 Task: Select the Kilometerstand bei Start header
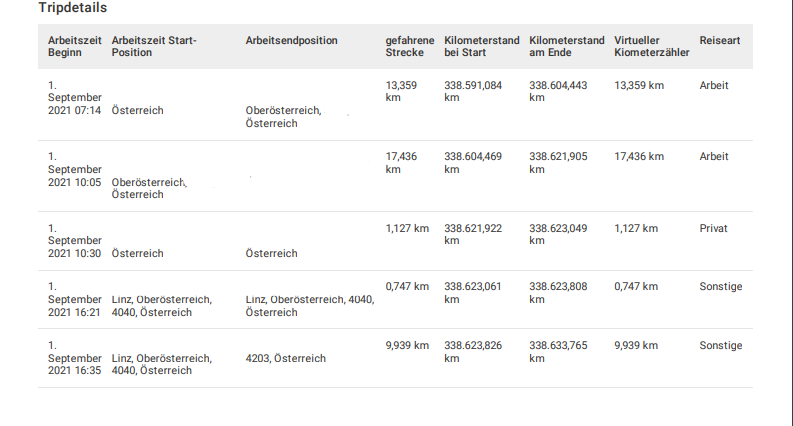(x=481, y=47)
